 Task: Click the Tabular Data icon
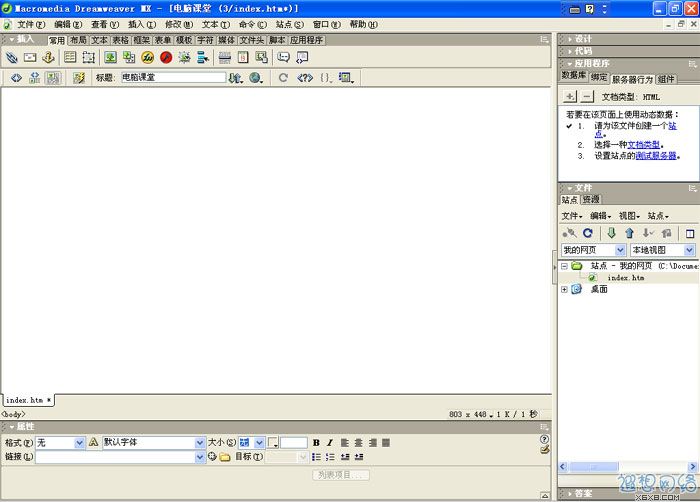click(262, 57)
